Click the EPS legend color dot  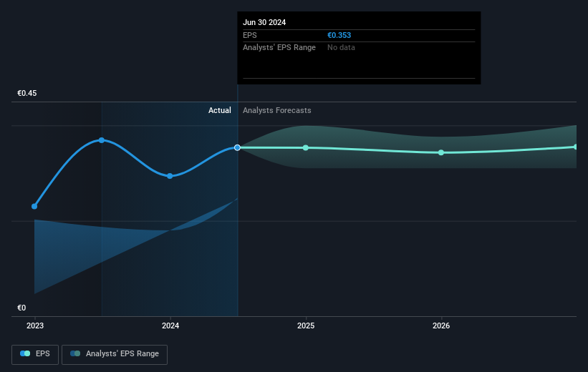pyautogui.click(x=25, y=353)
